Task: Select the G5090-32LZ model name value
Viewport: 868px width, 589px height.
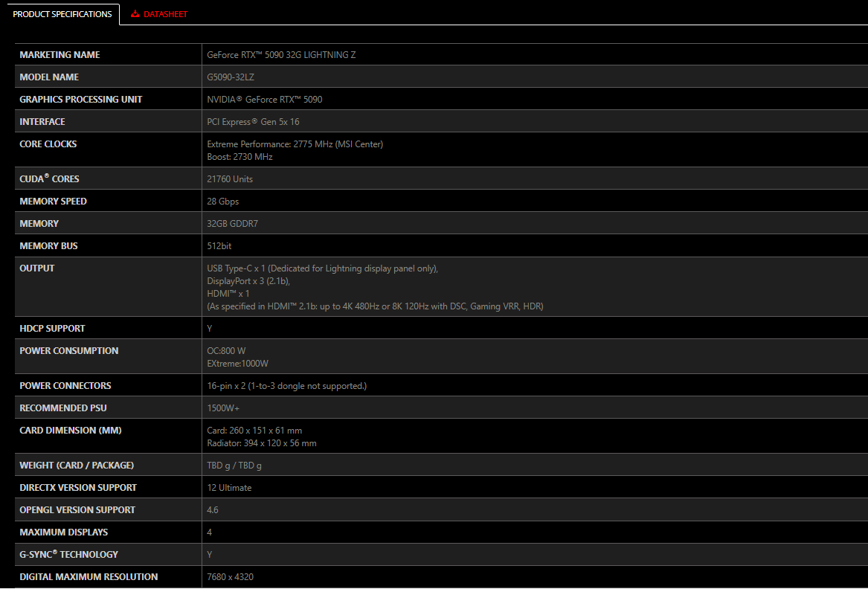Action: [x=231, y=77]
